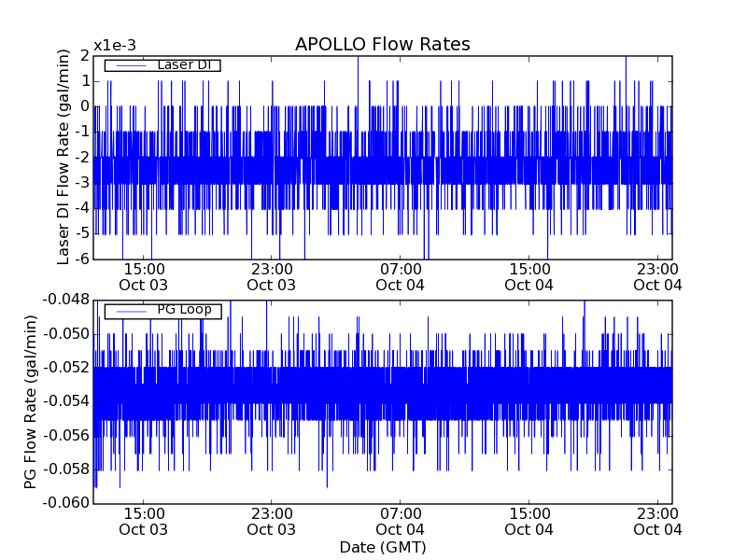Click the 'x1e-3' scale multiplier text
Image resolution: width=747 pixels, height=560 pixels.
coord(114,47)
